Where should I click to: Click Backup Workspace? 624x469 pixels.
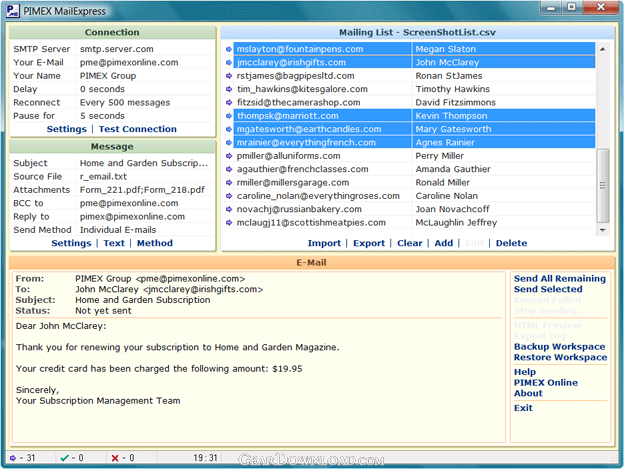tap(560, 346)
